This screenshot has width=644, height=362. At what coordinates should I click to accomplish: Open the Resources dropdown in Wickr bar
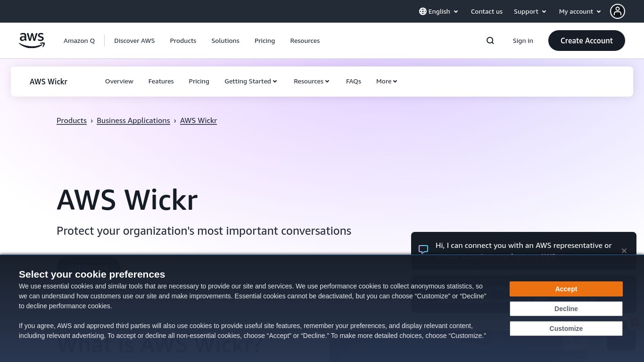click(x=312, y=81)
